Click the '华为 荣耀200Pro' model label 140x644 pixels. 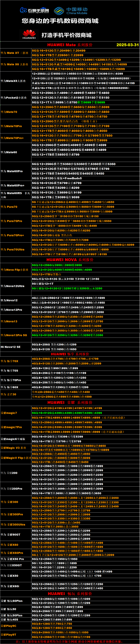point(11,489)
